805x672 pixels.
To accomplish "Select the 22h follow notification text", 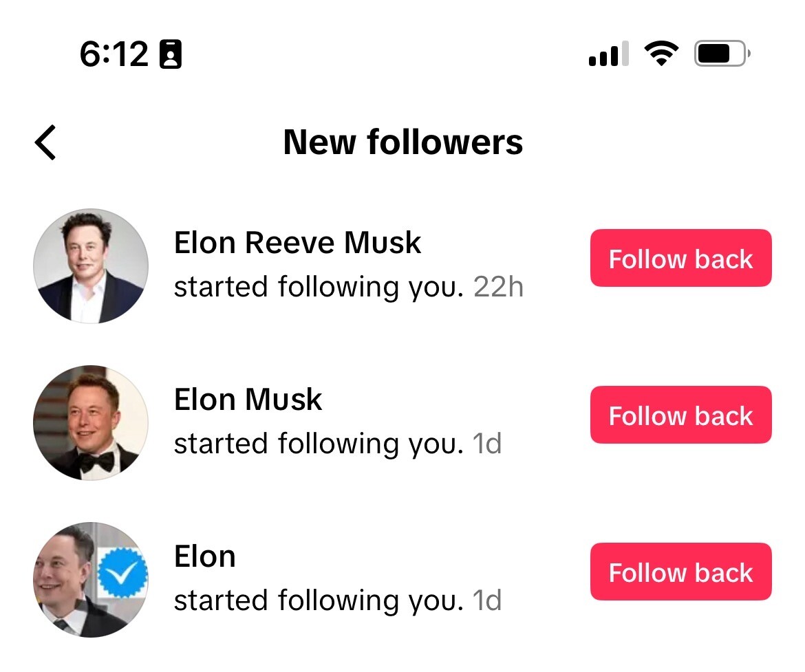I will [349, 287].
